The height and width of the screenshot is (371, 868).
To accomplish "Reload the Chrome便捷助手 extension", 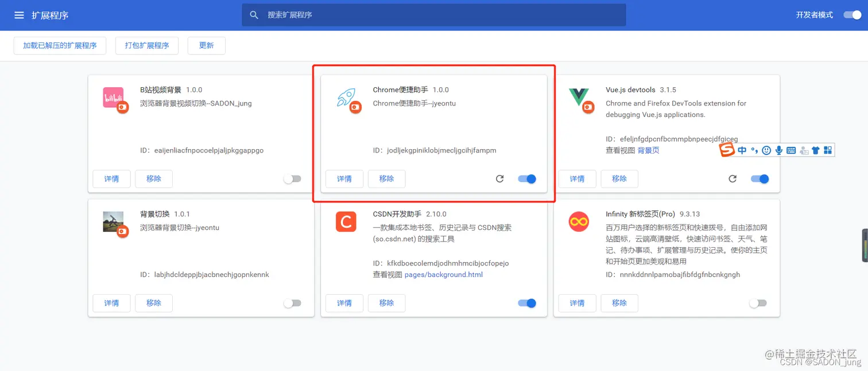I will point(500,179).
